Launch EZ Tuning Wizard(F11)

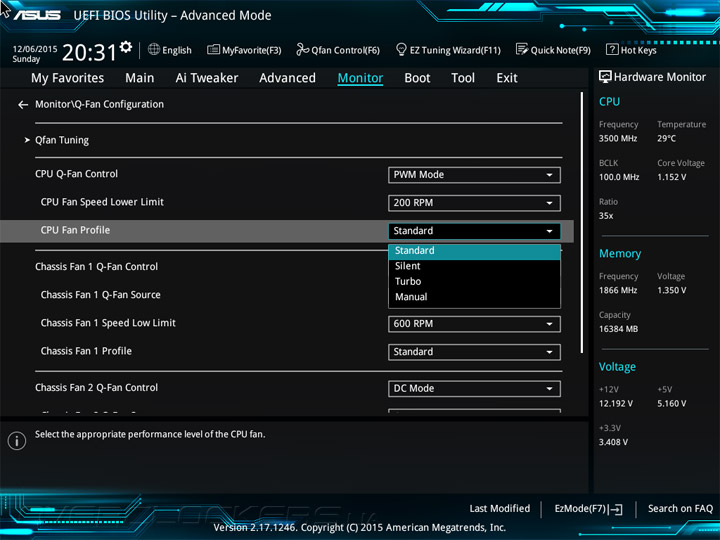coord(448,50)
